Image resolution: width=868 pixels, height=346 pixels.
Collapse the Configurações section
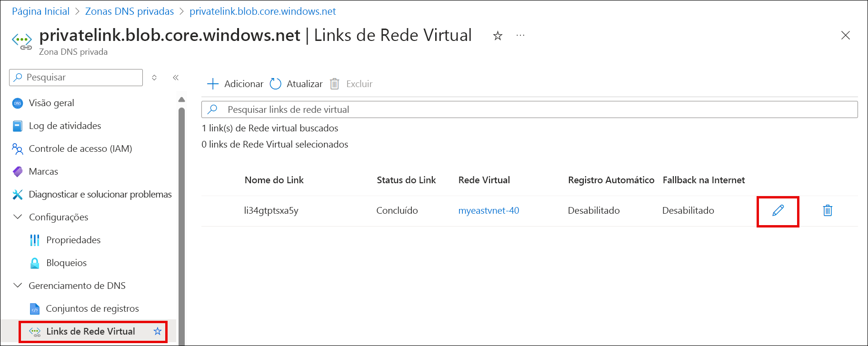(18, 217)
